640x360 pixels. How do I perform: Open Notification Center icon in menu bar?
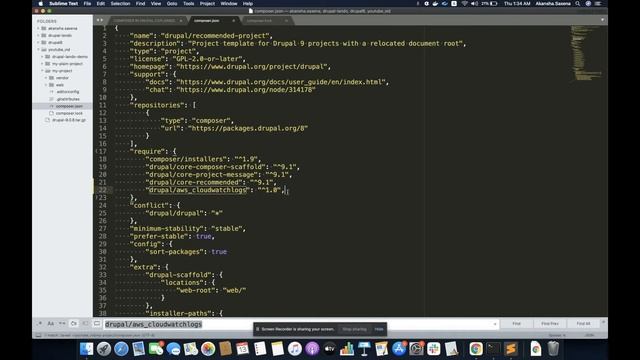598,3
